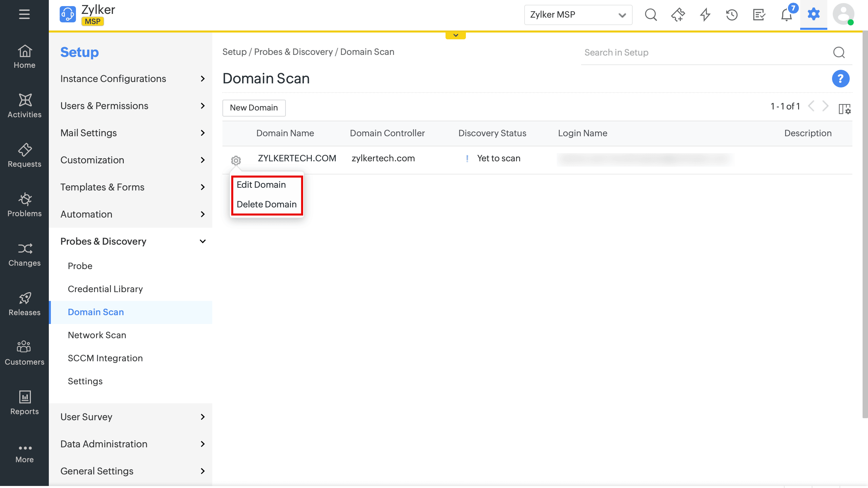Choose Delete Domain from the menu
Screen dimensions: 868x488
click(267, 204)
